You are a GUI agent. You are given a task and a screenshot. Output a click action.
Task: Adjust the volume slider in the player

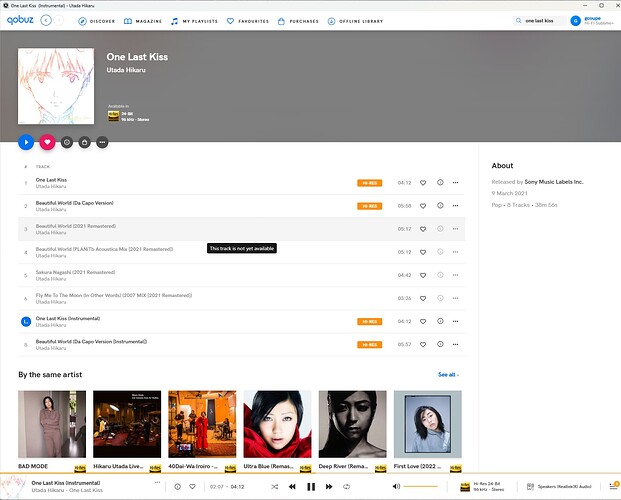click(420, 486)
